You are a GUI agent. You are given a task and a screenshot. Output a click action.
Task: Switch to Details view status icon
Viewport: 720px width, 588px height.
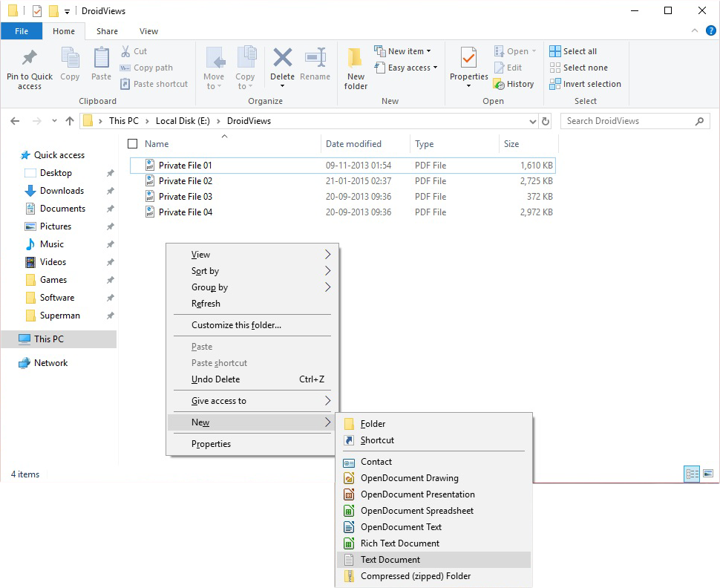point(692,474)
